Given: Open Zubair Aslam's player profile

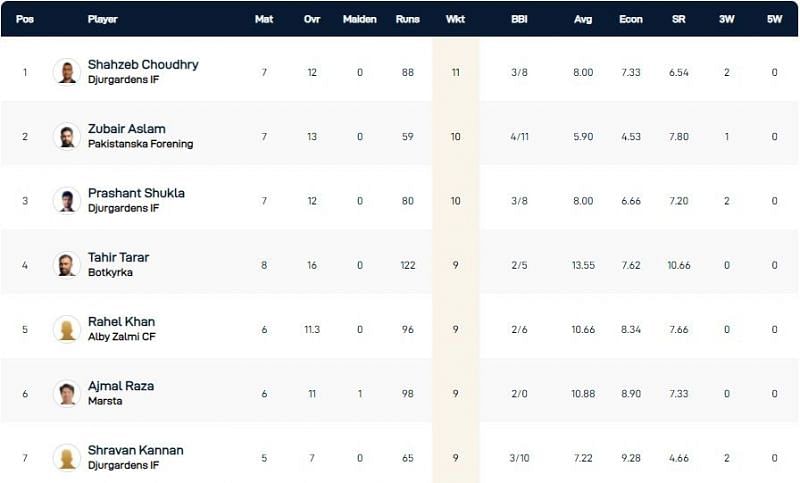Looking at the screenshot, I should click(x=126, y=129).
